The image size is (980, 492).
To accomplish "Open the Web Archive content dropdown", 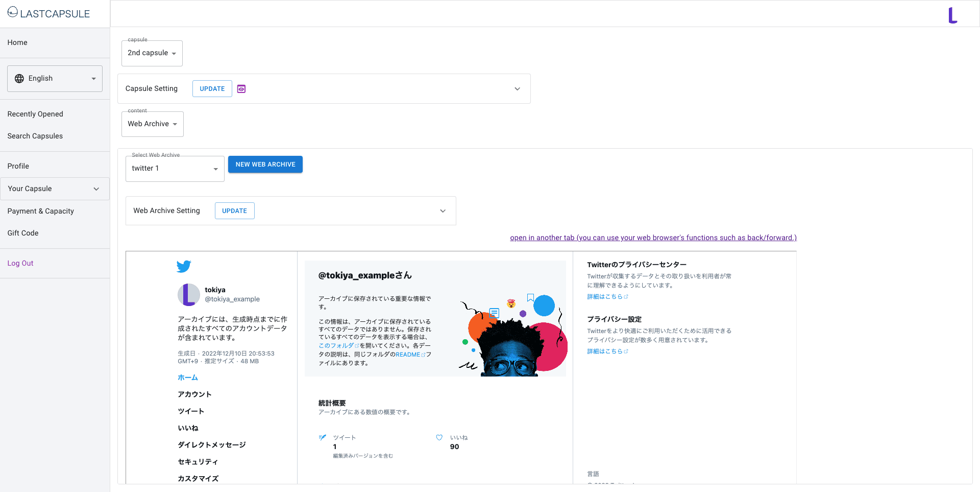I will click(x=152, y=124).
